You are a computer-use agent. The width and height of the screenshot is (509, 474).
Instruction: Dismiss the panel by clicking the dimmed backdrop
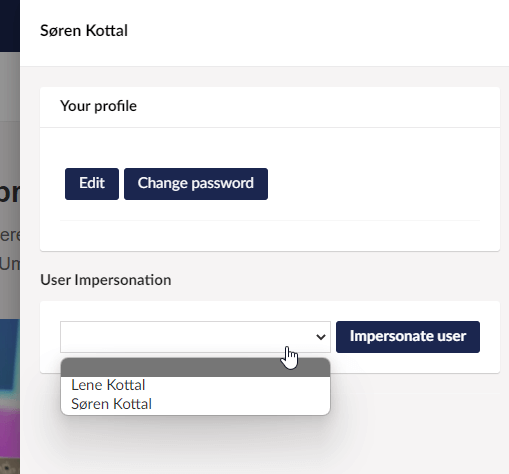tap(10, 87)
